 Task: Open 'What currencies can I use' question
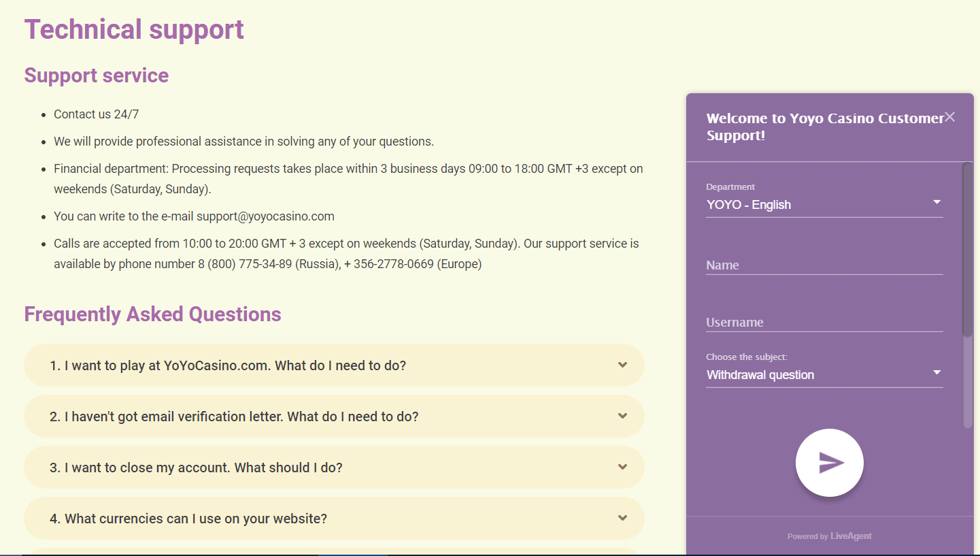[x=188, y=519]
